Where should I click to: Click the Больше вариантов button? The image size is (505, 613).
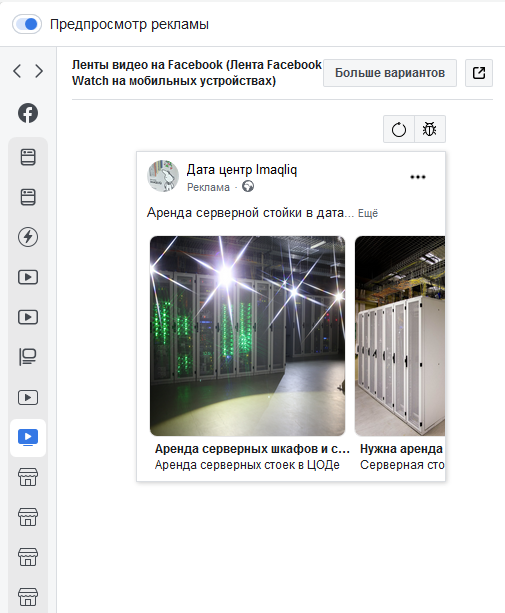pyautogui.click(x=390, y=73)
